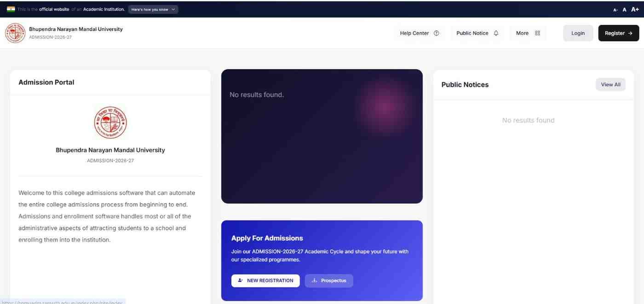Viewport: 644px width, 304px height.
Task: Click "ADMISSION-2026-27" under the header university name
Action: pos(51,37)
